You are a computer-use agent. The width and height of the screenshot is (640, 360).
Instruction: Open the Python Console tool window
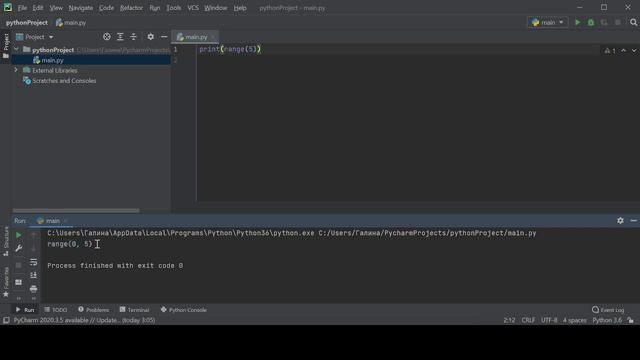[x=184, y=310]
